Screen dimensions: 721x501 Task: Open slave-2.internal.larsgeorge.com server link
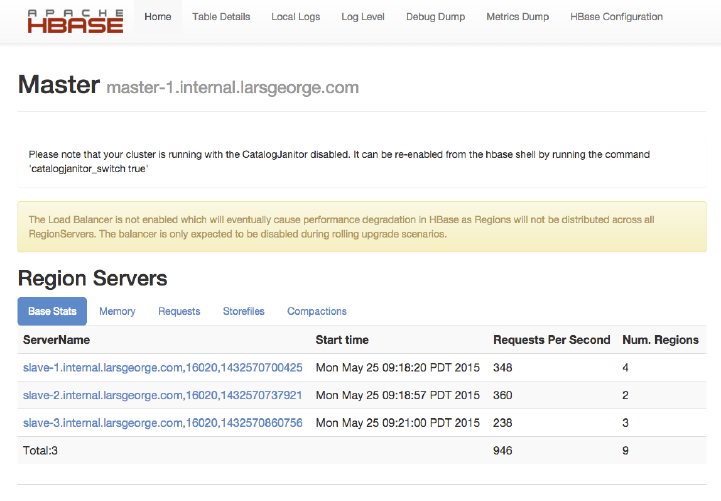pos(163,395)
